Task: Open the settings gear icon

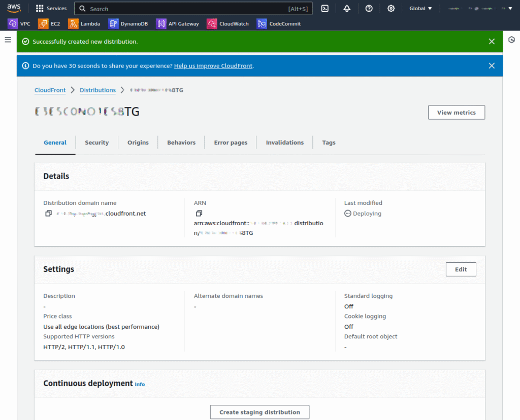Action: [x=391, y=9]
